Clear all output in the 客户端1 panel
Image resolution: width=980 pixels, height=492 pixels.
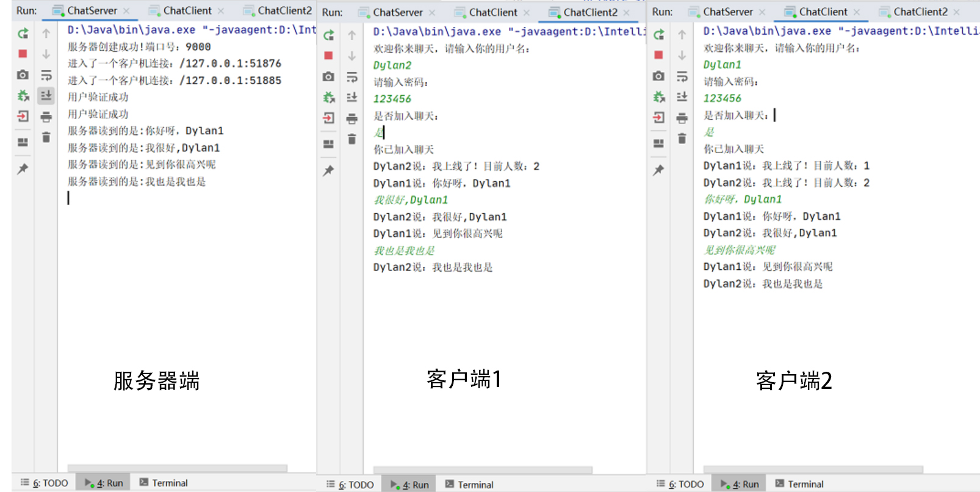click(x=351, y=139)
